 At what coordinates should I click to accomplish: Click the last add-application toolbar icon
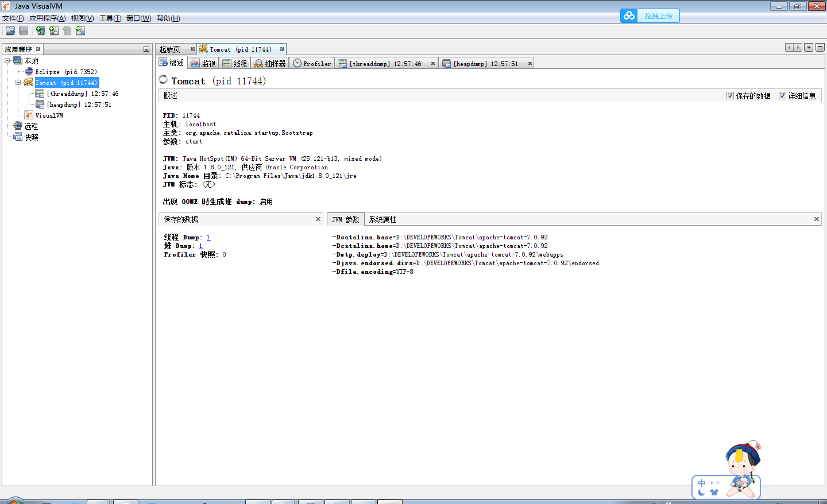pos(80,30)
